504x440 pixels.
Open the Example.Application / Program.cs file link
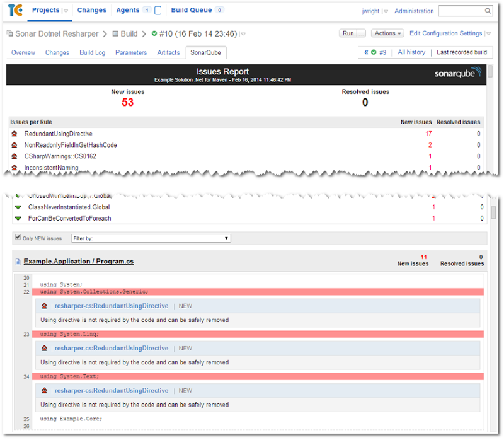tap(78, 262)
